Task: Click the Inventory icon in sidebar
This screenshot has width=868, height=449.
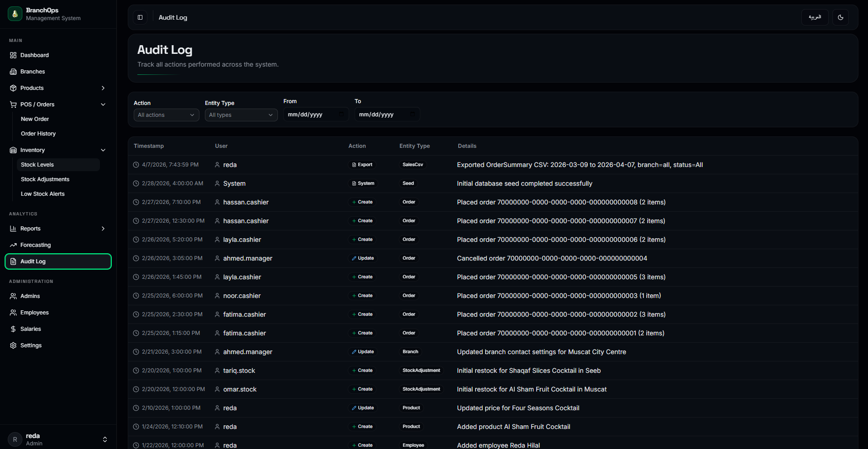Action: [x=13, y=150]
